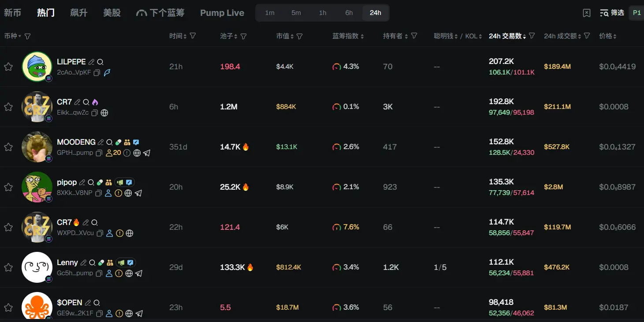Toggle the favorite star for Lenny

click(x=8, y=267)
